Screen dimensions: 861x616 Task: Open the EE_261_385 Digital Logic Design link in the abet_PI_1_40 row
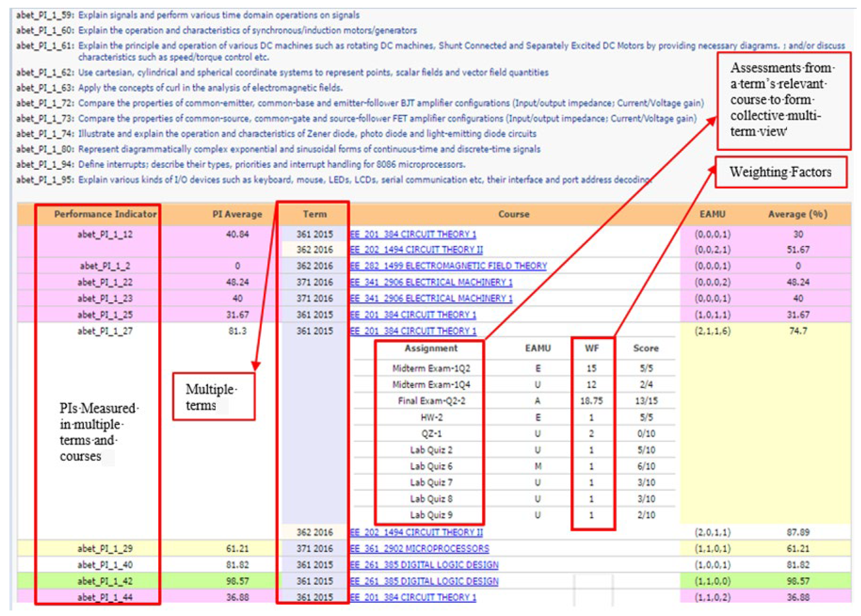coord(424,565)
